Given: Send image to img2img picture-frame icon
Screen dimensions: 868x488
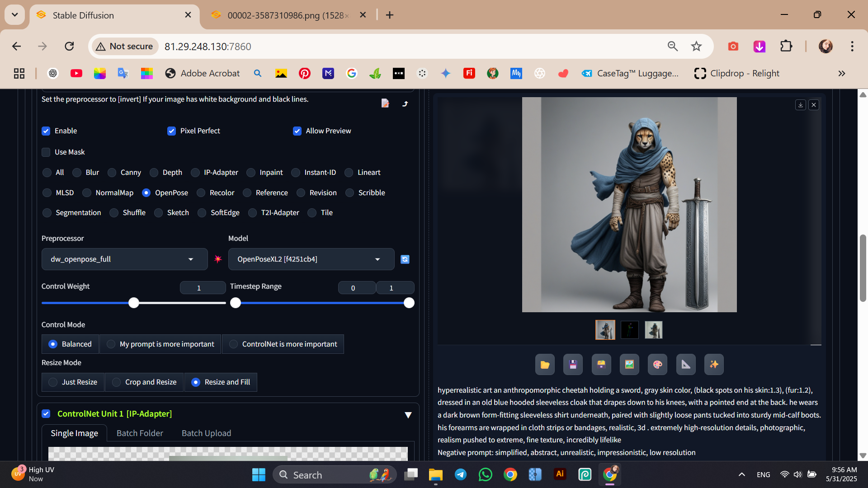Looking at the screenshot, I should [x=629, y=365].
